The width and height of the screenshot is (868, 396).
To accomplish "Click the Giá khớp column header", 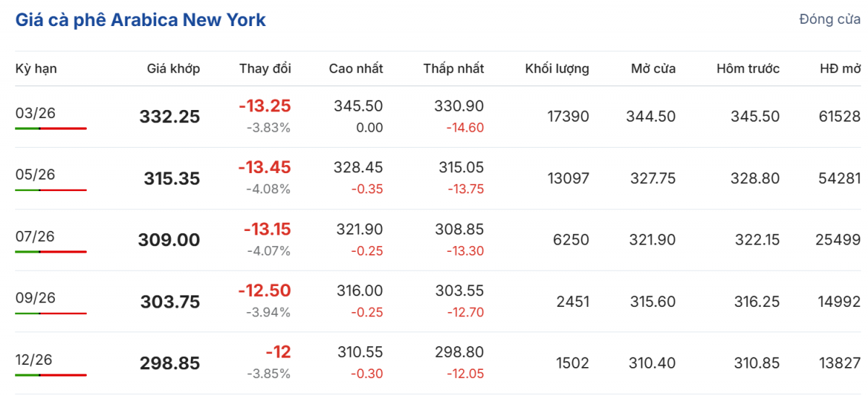I will click(174, 69).
